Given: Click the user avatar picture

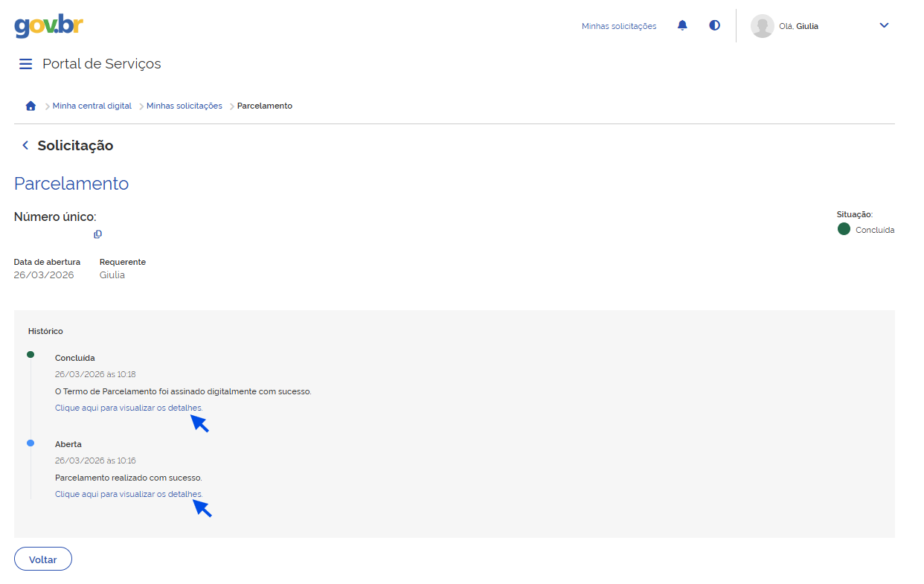Looking at the screenshot, I should (x=762, y=26).
